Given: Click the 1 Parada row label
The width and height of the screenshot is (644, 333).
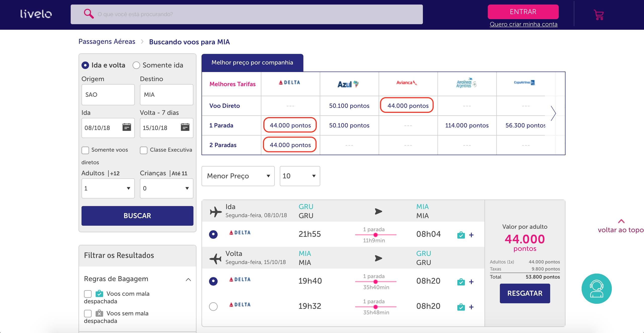Looking at the screenshot, I should point(221,125).
